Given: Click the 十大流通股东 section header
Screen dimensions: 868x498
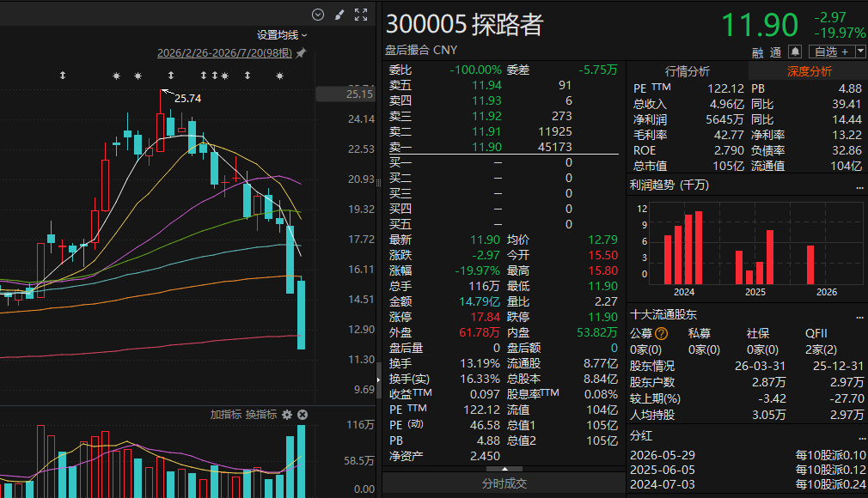Looking at the screenshot, I should tap(663, 315).
